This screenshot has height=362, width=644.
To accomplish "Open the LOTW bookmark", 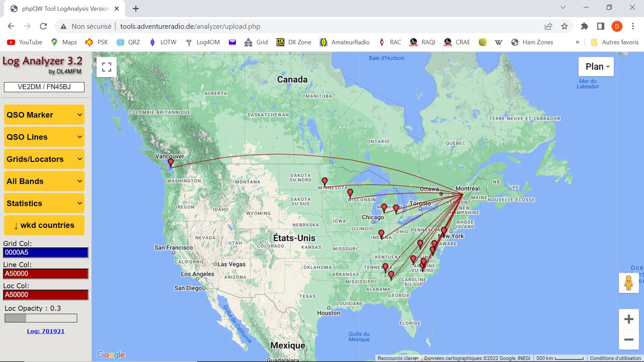I will (162, 42).
